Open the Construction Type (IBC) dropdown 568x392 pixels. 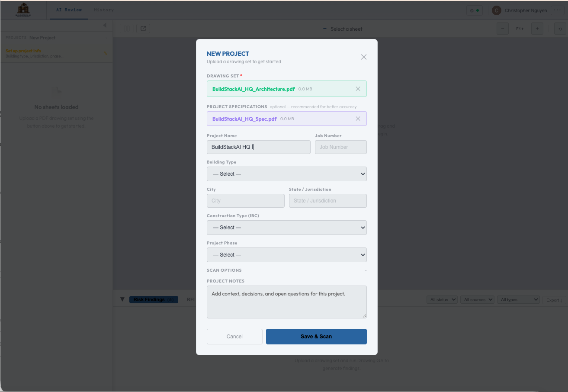[x=286, y=228]
